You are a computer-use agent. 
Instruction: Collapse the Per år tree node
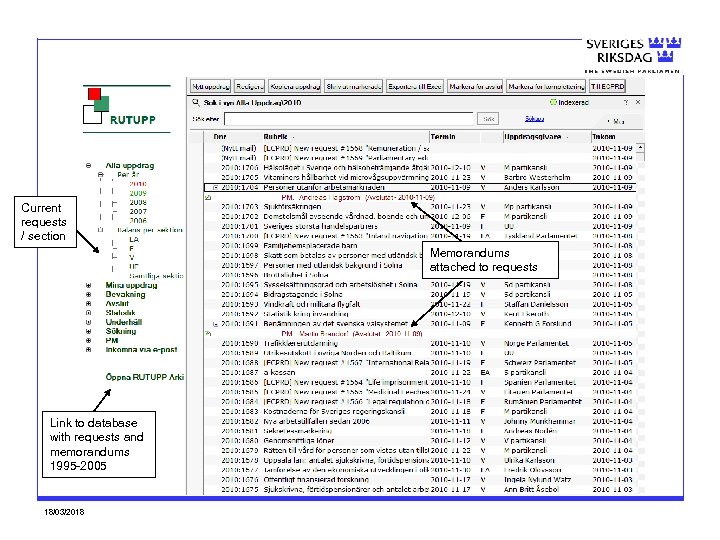coord(101,175)
